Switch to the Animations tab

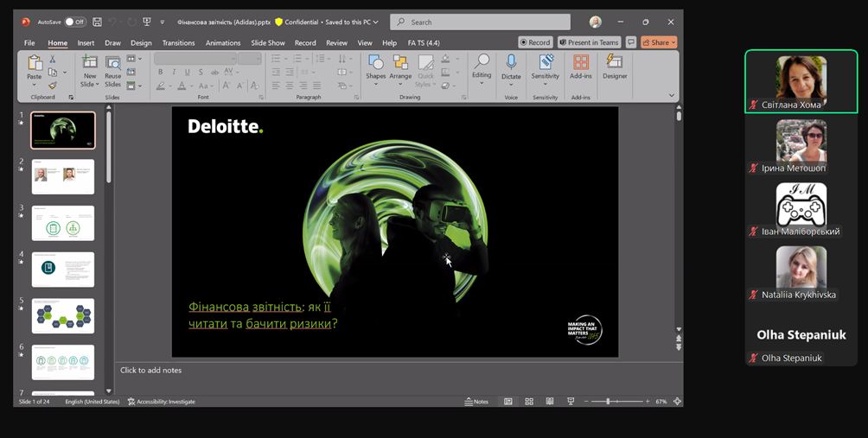coord(223,42)
